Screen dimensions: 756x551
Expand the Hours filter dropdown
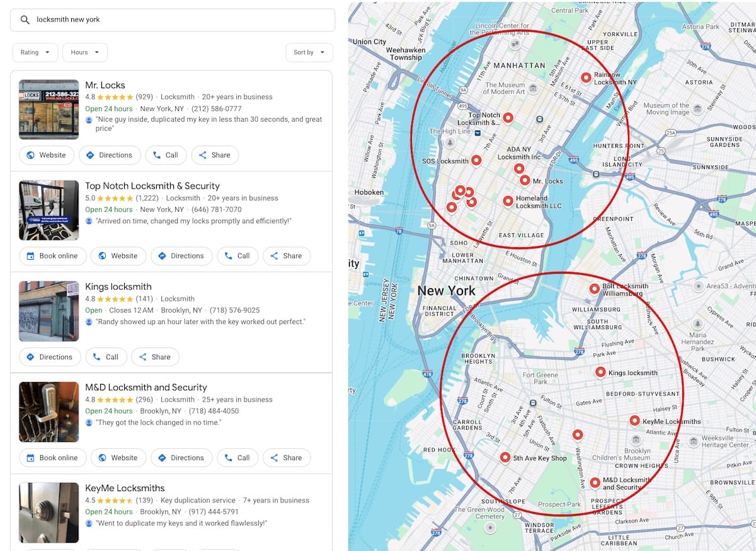pyautogui.click(x=85, y=52)
